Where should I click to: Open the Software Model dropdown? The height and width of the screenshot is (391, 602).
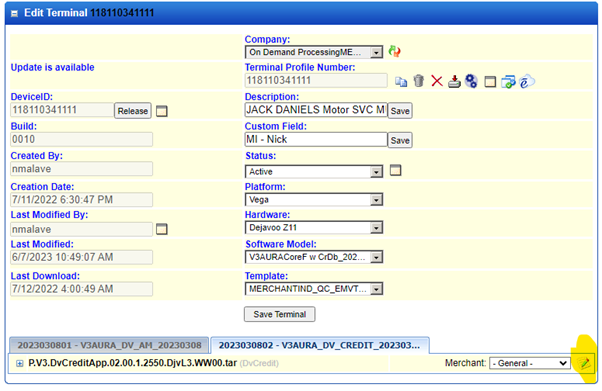(314, 257)
